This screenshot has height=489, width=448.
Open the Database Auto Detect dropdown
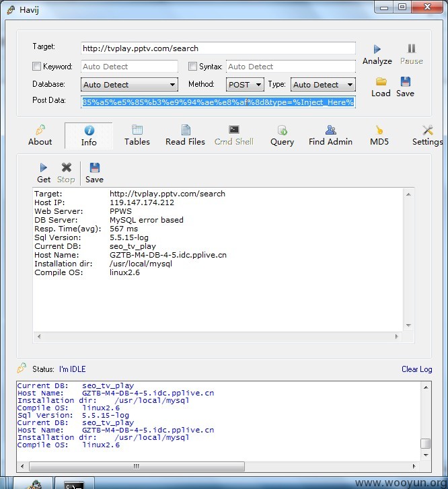[129, 85]
